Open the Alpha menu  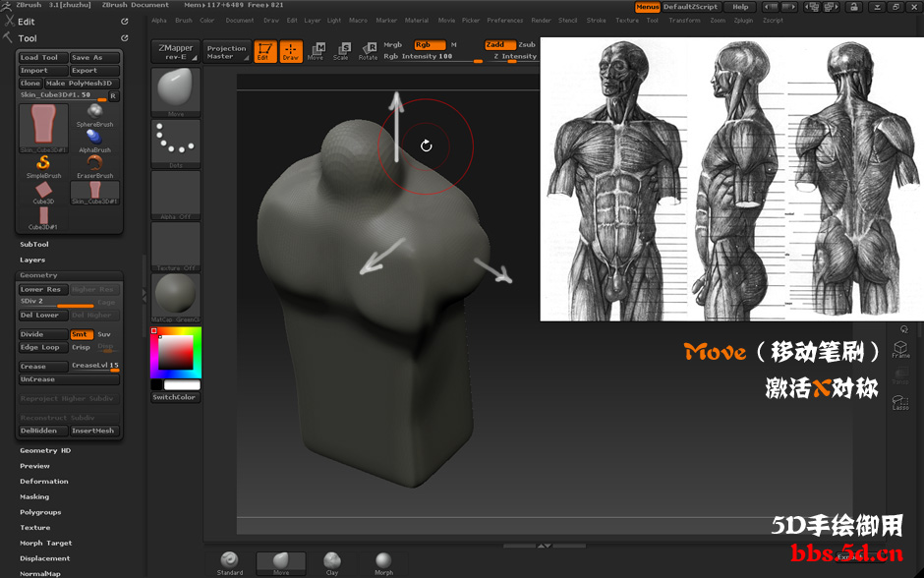(x=159, y=20)
